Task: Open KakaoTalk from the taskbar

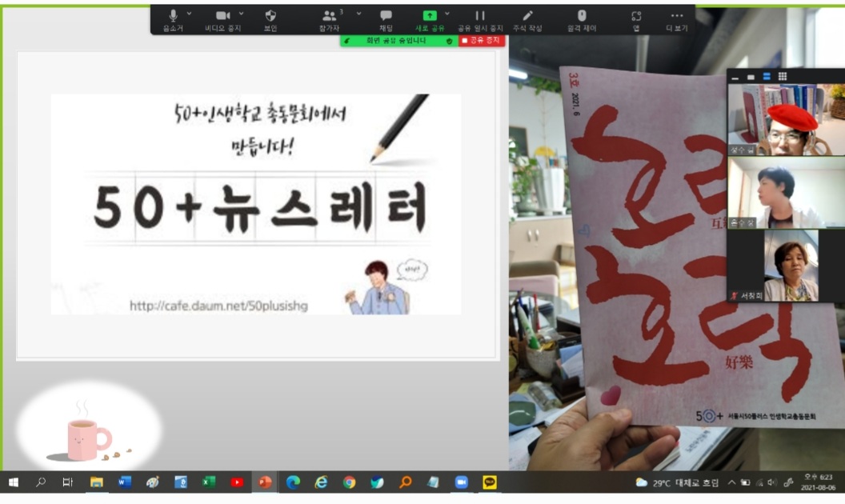Action: 489,482
